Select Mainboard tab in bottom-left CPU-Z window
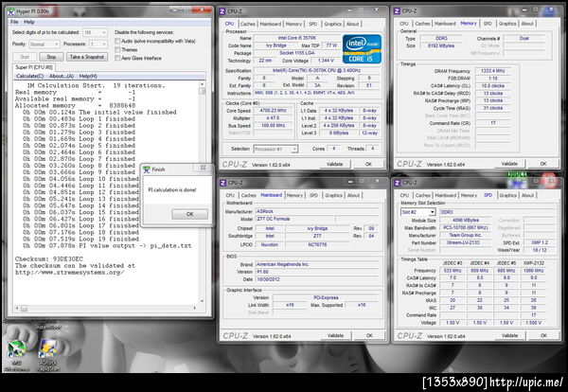Viewport: 568px width, 392px height. (x=272, y=195)
